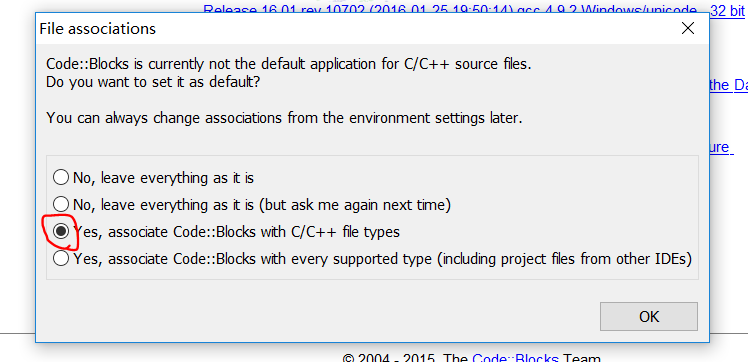This screenshot has height=362, width=748.
Task: Close the File associations dialog
Action: click(688, 29)
